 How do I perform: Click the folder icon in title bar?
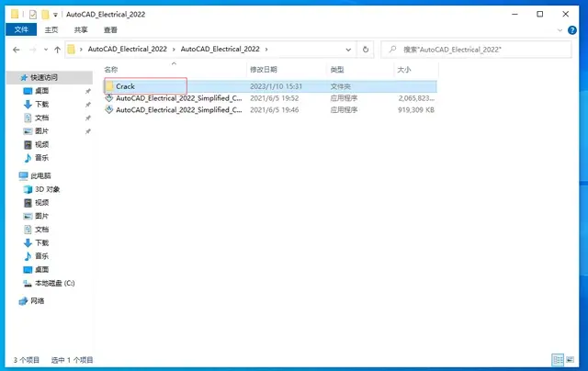[x=15, y=15]
